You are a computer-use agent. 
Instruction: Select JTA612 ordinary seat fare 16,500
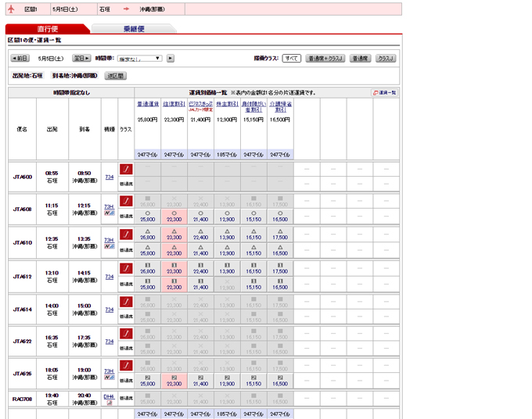tap(280, 285)
